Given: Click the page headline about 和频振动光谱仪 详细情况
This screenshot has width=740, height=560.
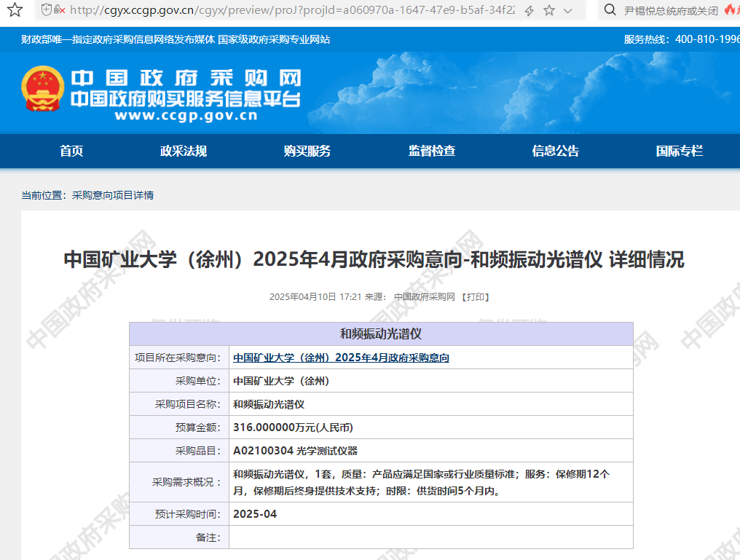Looking at the screenshot, I should [x=374, y=259].
